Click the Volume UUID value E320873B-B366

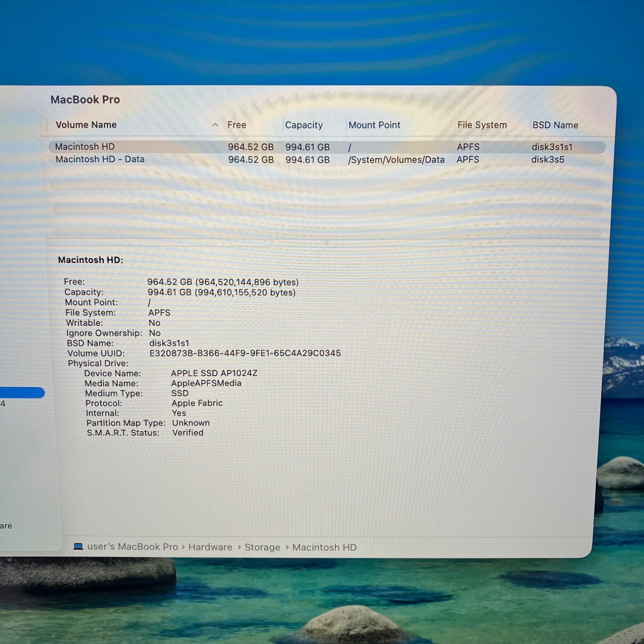245,353
